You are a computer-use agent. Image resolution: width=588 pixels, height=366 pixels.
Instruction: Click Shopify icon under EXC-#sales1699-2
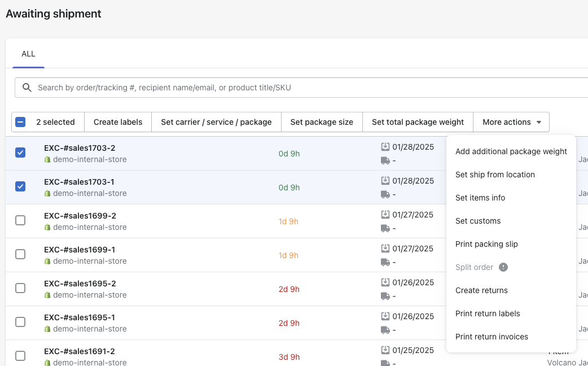[47, 227]
